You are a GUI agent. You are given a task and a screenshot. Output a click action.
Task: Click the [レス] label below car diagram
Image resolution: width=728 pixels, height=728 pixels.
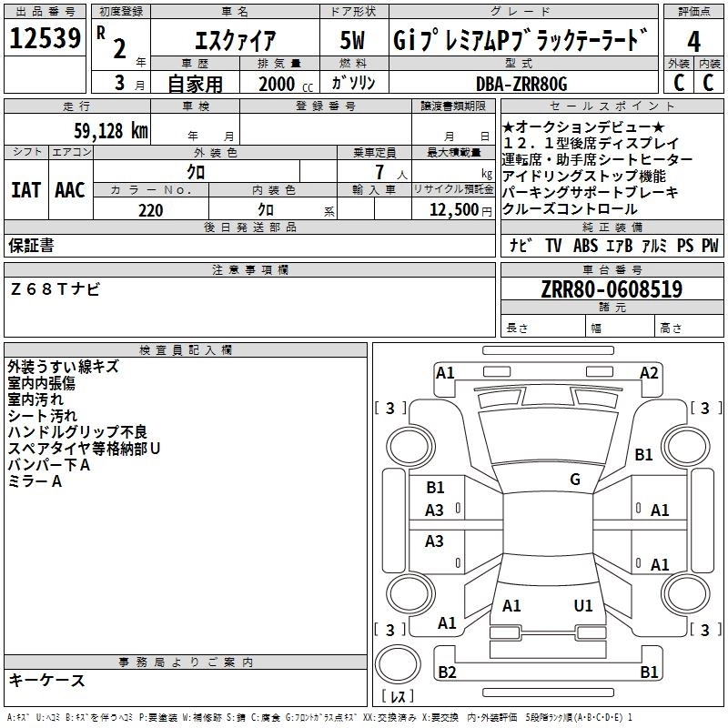[x=398, y=697]
